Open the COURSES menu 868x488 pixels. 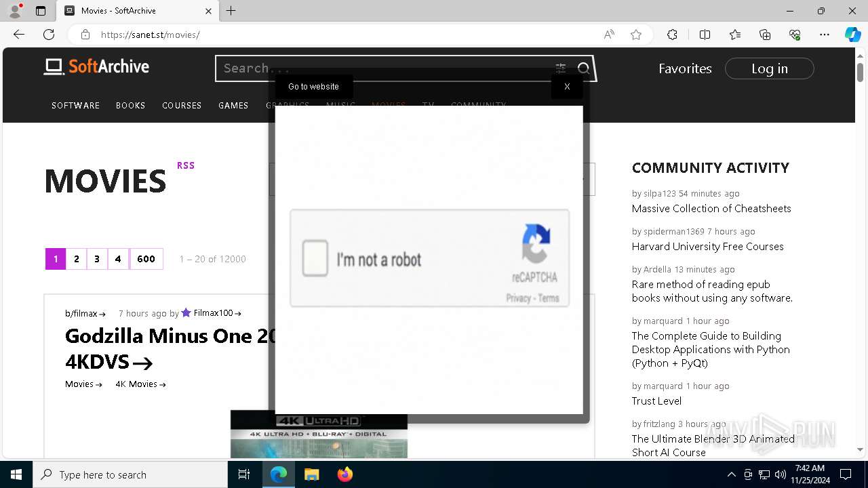coord(182,105)
